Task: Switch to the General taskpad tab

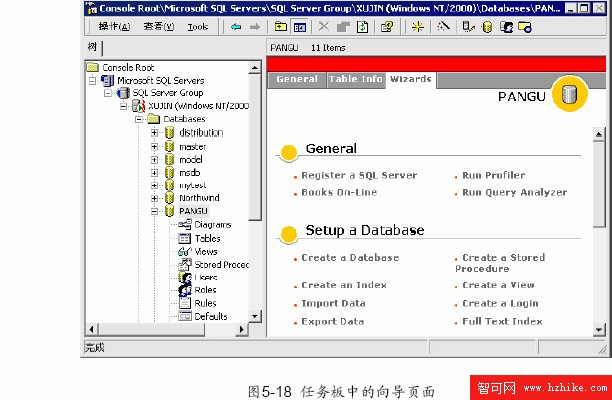Action: pos(297,79)
